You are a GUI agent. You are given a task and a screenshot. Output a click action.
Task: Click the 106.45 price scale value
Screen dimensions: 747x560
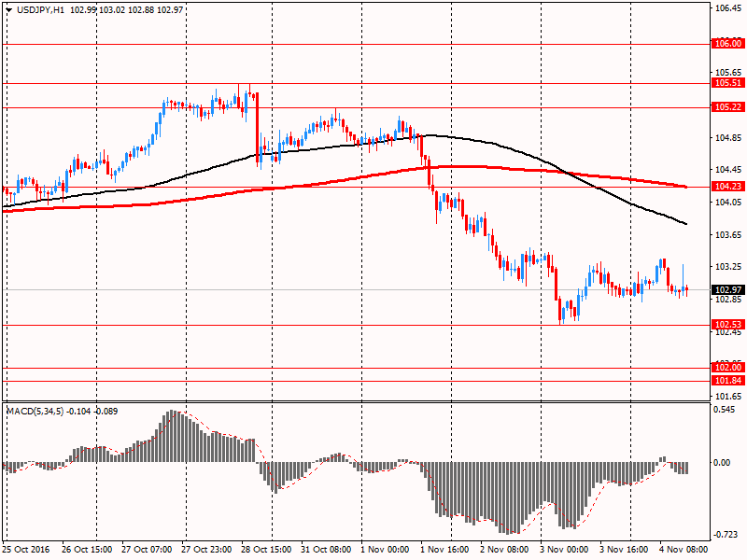(728, 8)
